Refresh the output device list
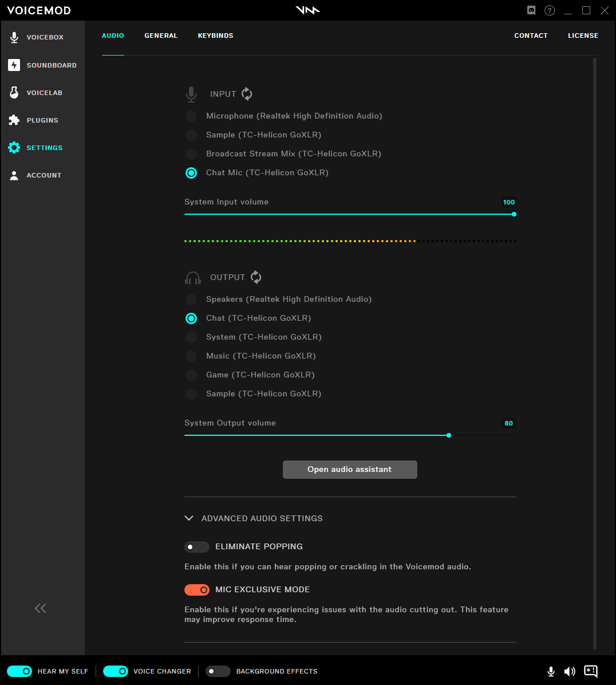Viewport: 616px width, 685px height. [256, 277]
